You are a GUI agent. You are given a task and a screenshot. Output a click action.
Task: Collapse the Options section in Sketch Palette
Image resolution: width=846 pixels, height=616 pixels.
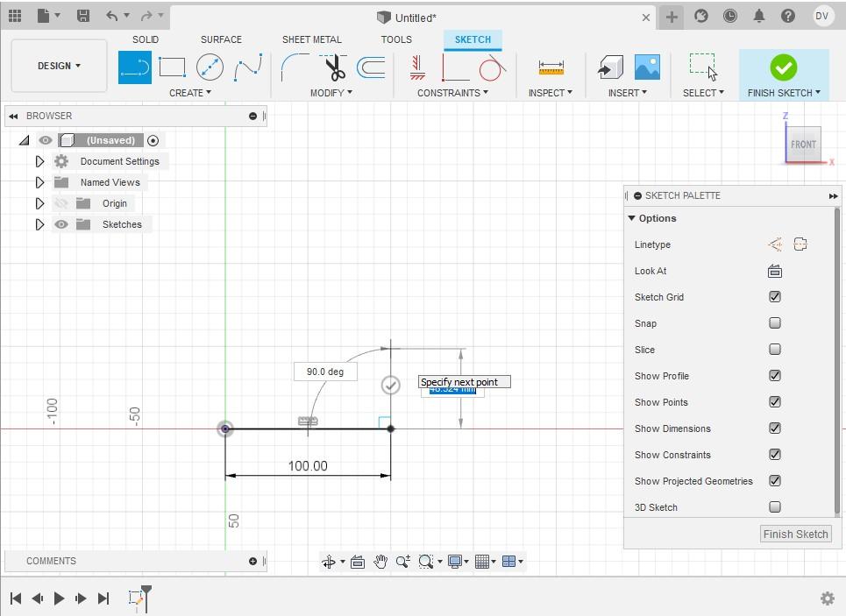632,218
